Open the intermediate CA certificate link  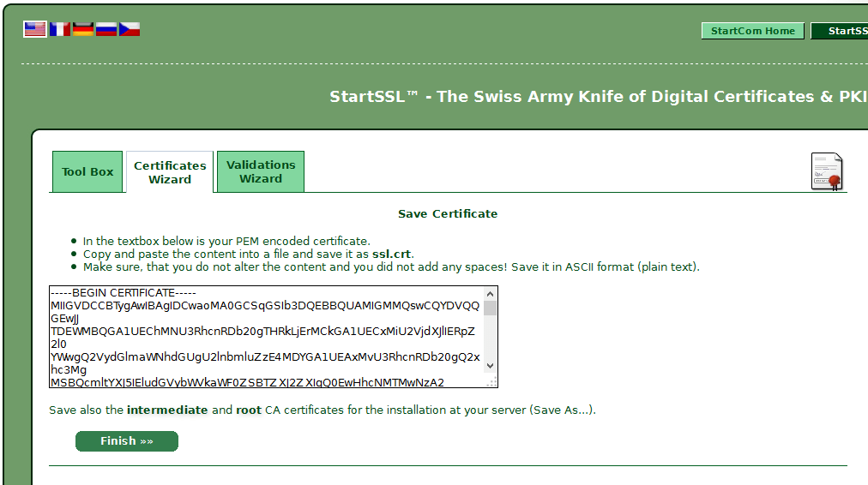click(x=167, y=410)
